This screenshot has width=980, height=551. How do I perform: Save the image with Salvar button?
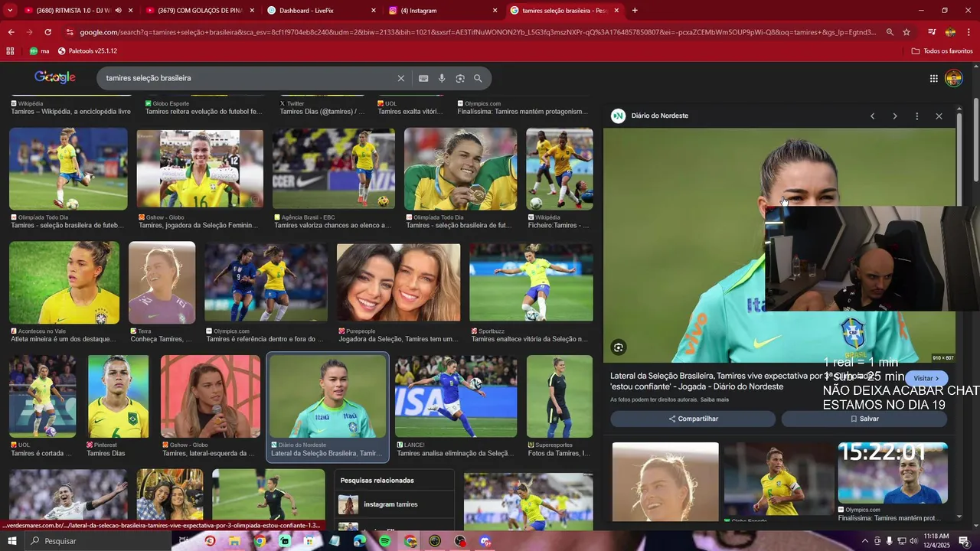tap(864, 419)
